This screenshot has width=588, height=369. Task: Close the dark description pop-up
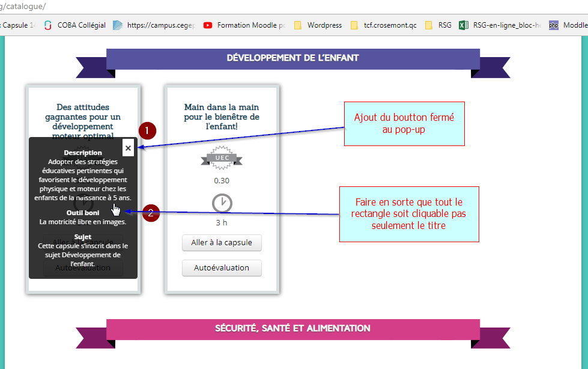coord(128,147)
